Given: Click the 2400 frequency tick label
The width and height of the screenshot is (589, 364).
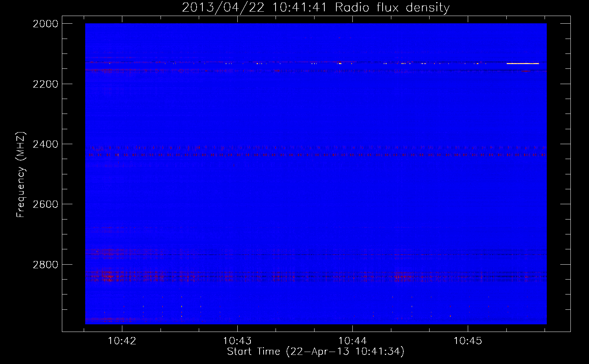Looking at the screenshot, I should 46,145.
